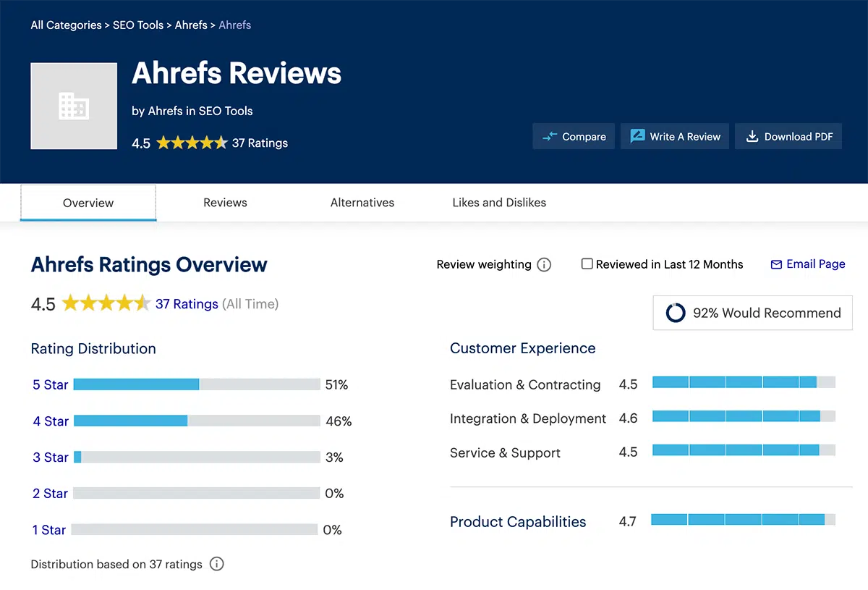Go to the Alternatives tab
The height and width of the screenshot is (590, 868).
tap(362, 203)
